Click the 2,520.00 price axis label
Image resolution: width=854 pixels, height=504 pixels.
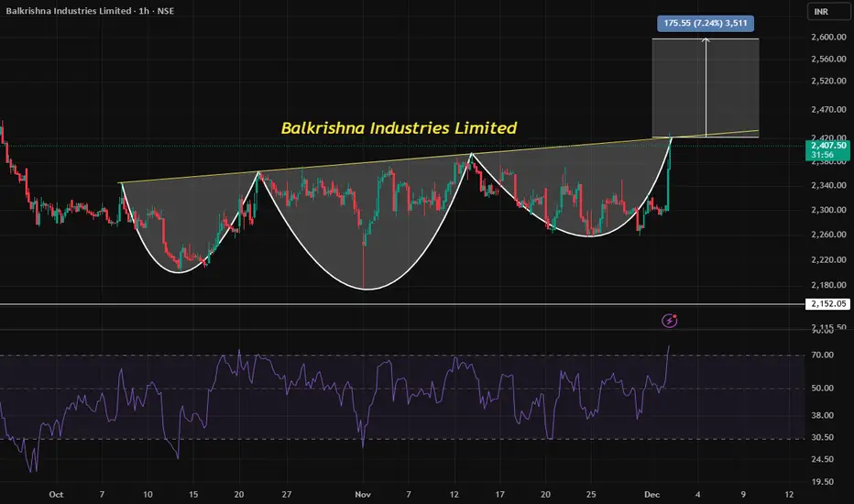coord(828,81)
